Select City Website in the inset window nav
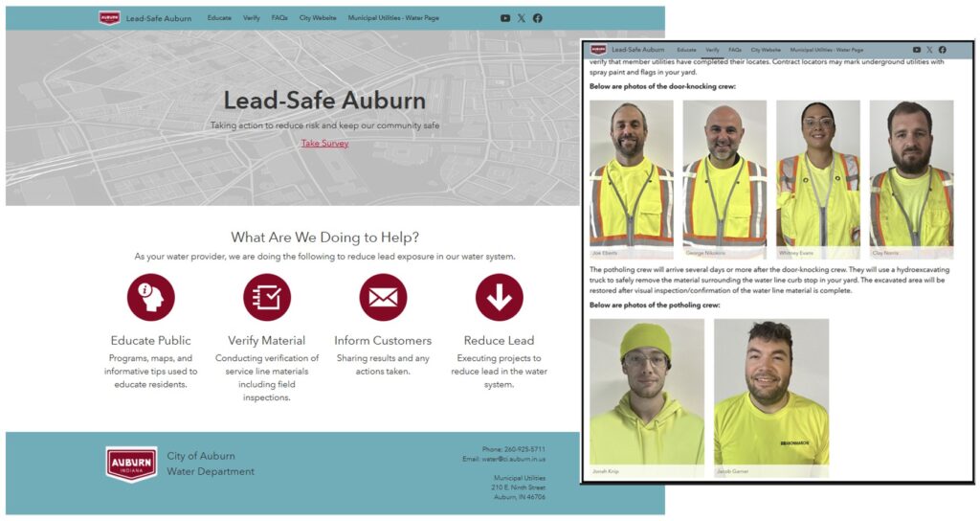The height and width of the screenshot is (521, 980). 766,50
